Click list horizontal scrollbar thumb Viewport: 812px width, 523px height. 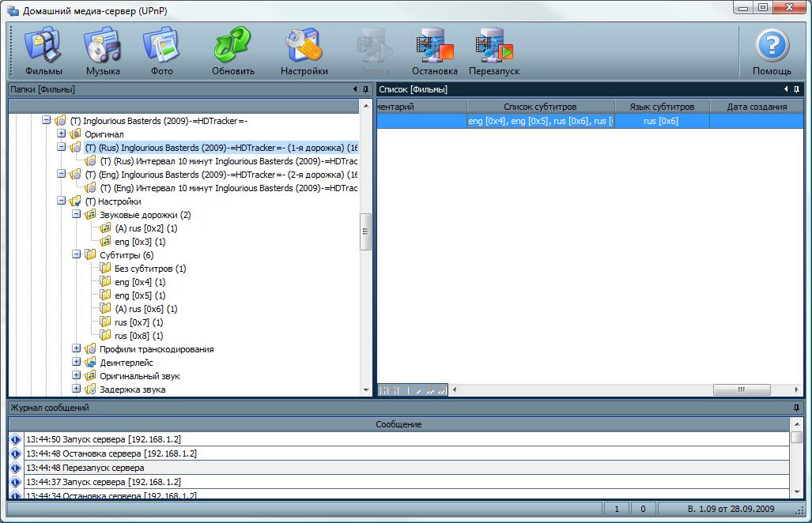click(x=742, y=389)
